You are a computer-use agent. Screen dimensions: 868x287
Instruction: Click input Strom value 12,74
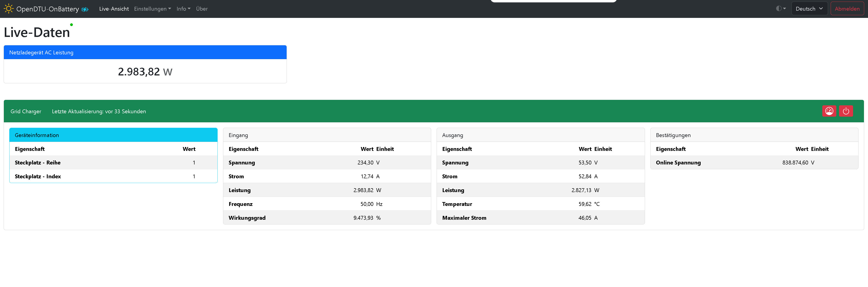point(367,176)
